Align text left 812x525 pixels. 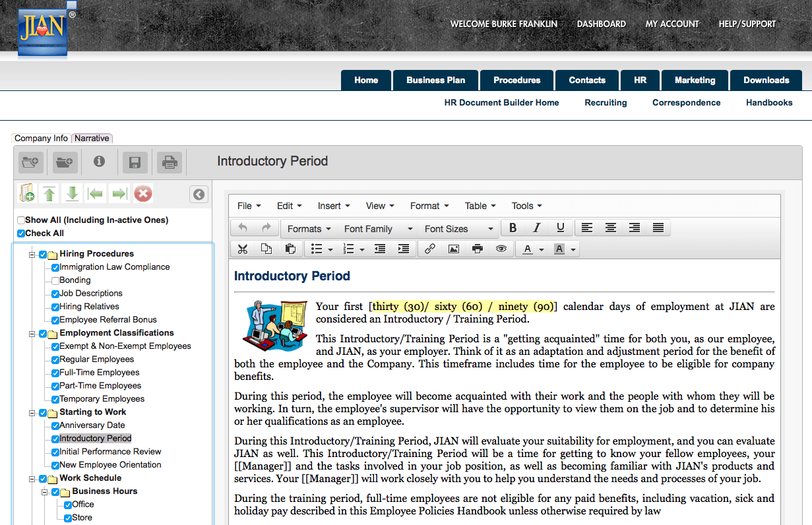pyautogui.click(x=587, y=228)
